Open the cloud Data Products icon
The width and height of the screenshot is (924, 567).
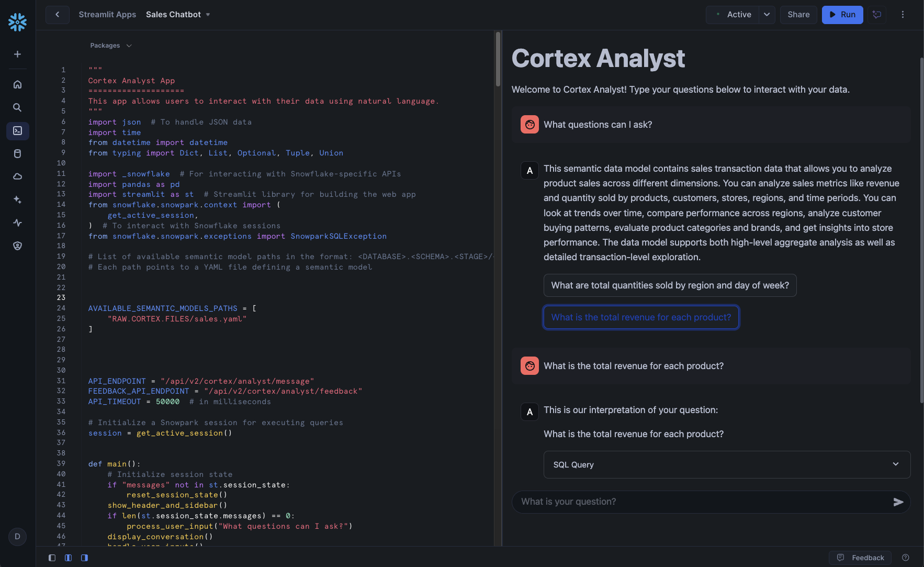[x=17, y=176]
